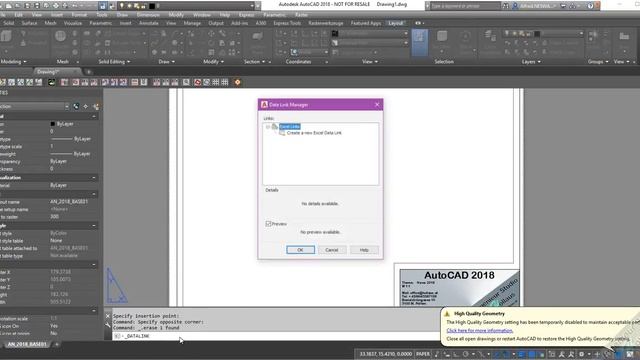640x360 pixels.
Task: Open the Tools menu
Action: point(102,15)
